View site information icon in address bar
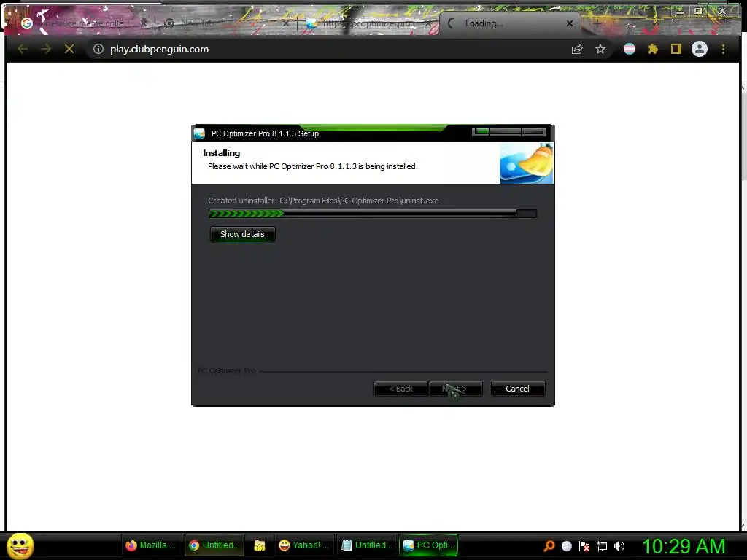The height and width of the screenshot is (560, 747). click(98, 49)
